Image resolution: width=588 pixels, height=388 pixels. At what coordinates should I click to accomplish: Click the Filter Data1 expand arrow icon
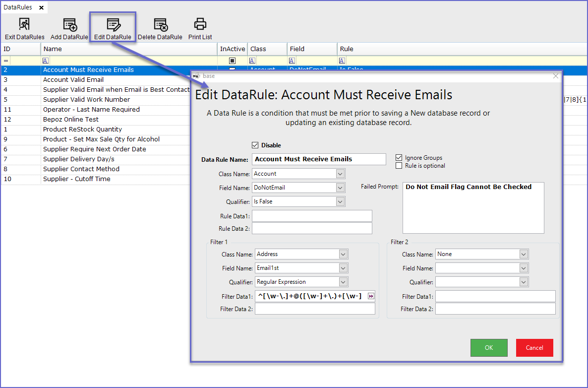click(x=371, y=296)
